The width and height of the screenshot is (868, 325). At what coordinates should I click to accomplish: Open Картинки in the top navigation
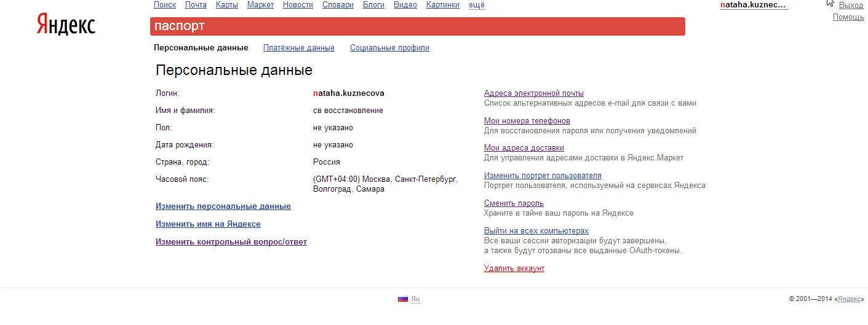click(x=443, y=5)
